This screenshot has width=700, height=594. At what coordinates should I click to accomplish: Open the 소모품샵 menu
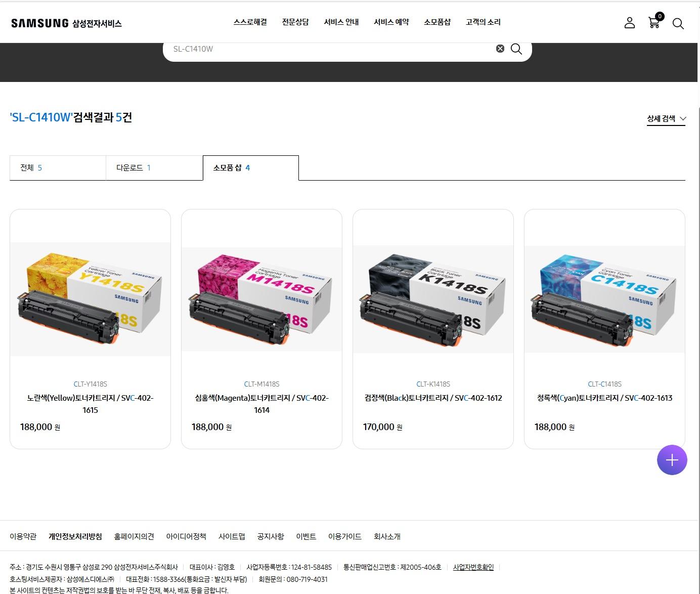tap(437, 22)
